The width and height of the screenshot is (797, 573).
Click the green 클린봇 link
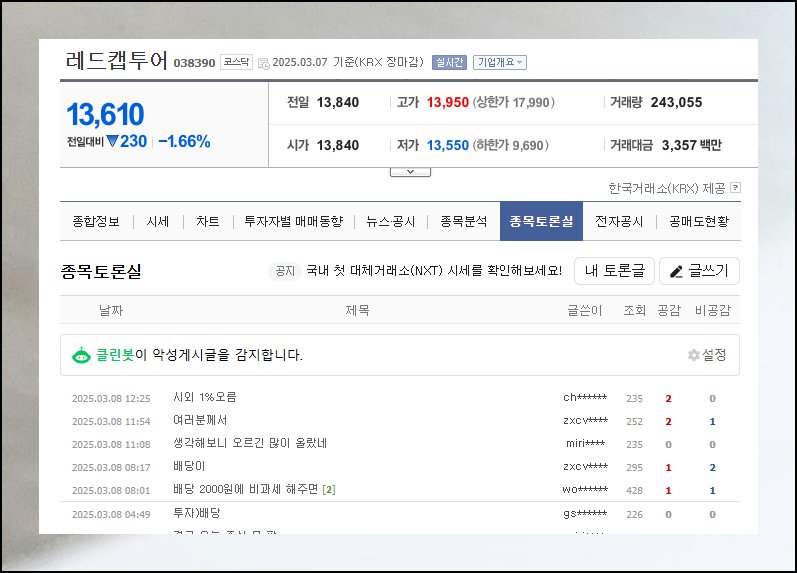[115, 355]
